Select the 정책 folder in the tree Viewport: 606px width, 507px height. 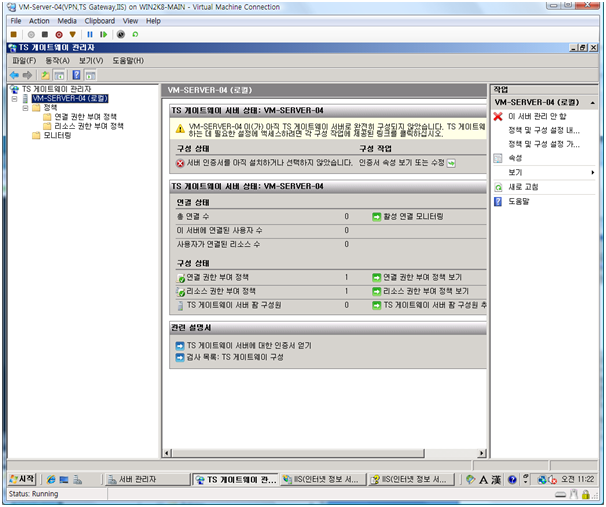pyautogui.click(x=50, y=108)
